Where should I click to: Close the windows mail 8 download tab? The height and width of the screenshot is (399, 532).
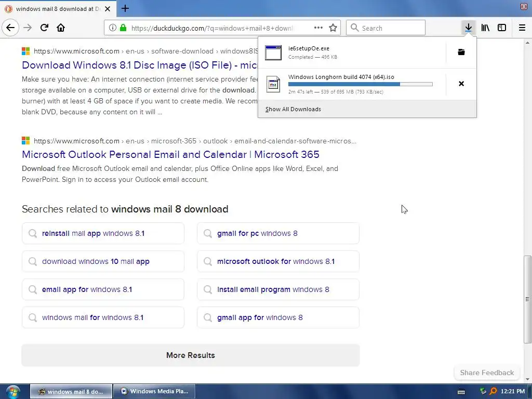coord(108,9)
